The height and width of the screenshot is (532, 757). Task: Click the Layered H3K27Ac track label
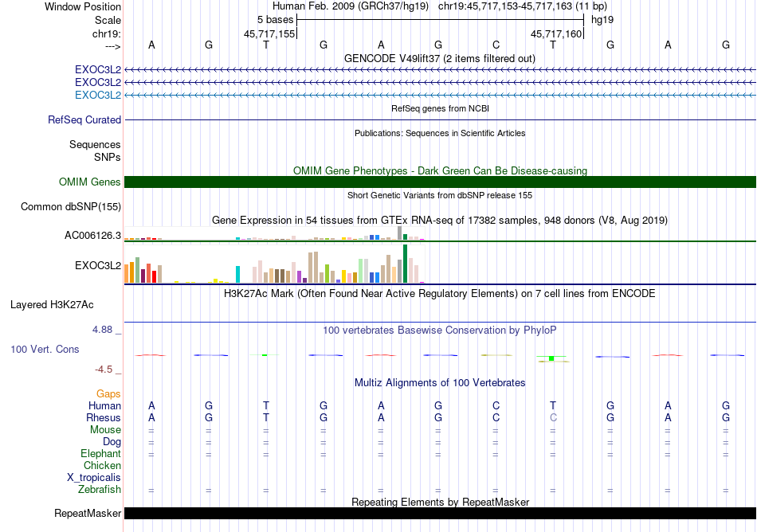tap(52, 305)
